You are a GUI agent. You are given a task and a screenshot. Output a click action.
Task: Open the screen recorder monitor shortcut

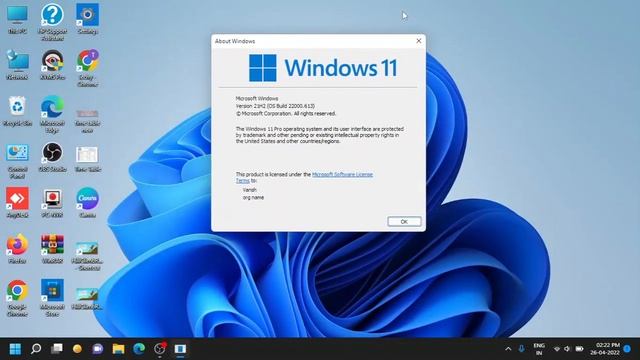[x=52, y=203]
